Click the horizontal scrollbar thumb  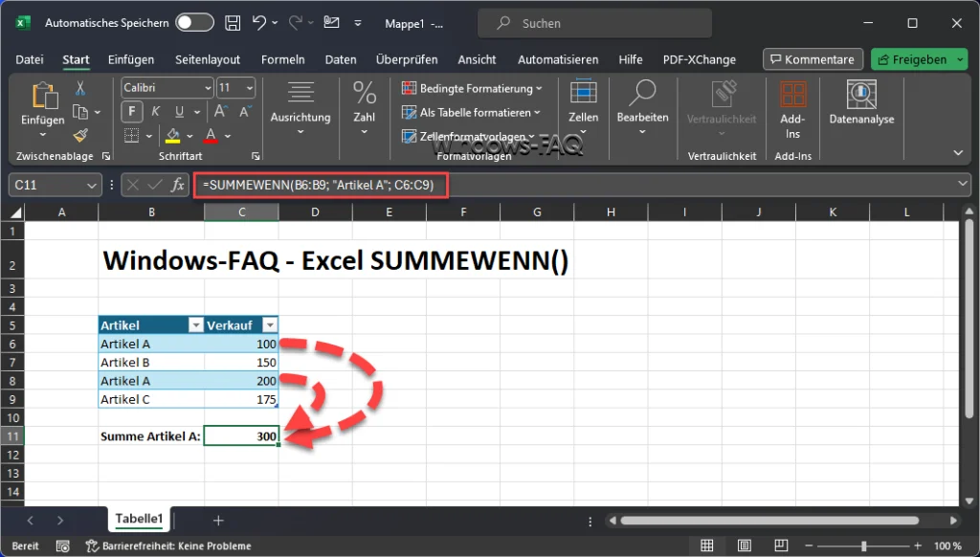pos(768,520)
